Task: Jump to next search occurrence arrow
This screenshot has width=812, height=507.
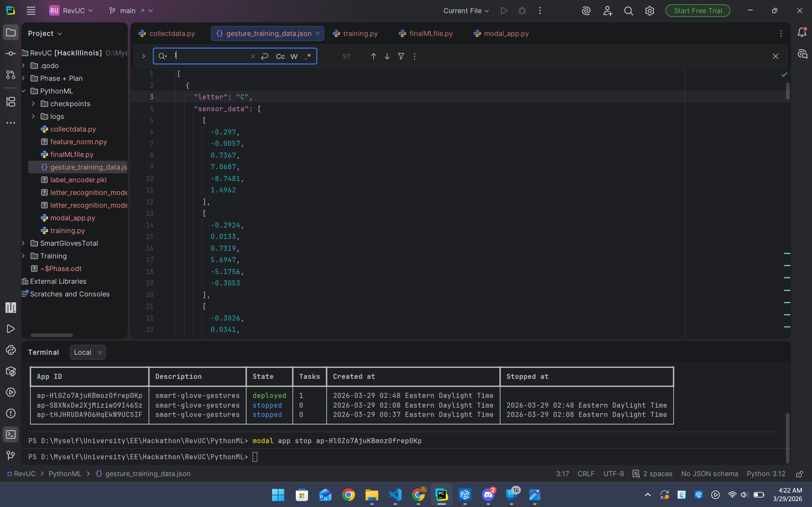Action: coord(387,56)
